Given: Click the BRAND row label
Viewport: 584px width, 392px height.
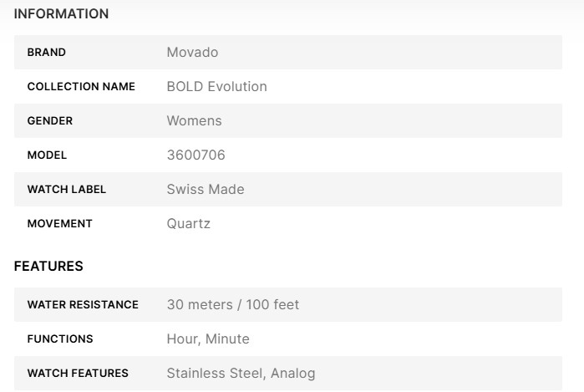Looking at the screenshot, I should click(x=47, y=53).
